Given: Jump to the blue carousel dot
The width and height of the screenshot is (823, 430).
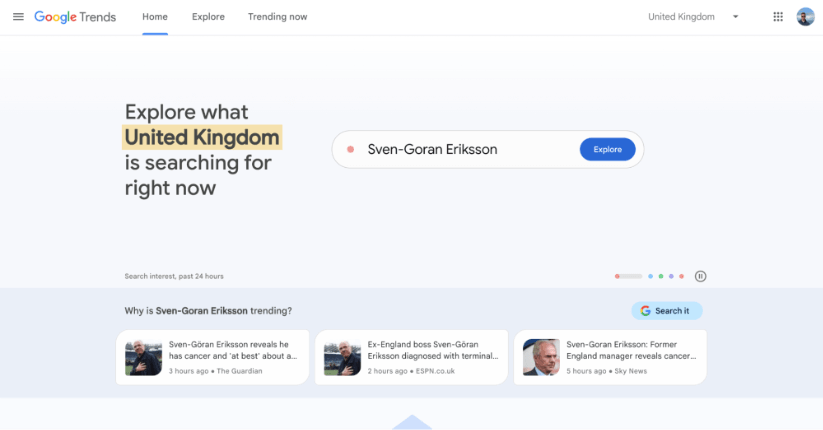Looking at the screenshot, I should tap(650, 276).
